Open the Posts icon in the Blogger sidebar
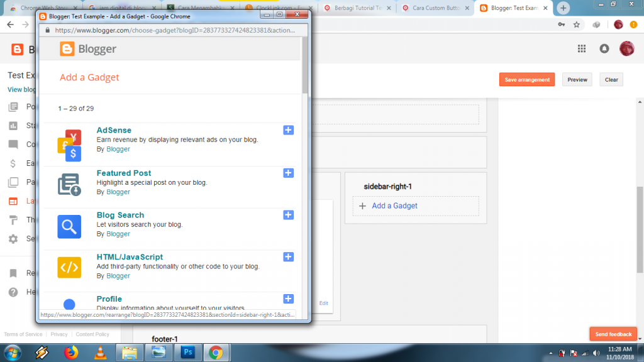644x362 pixels. [x=13, y=107]
